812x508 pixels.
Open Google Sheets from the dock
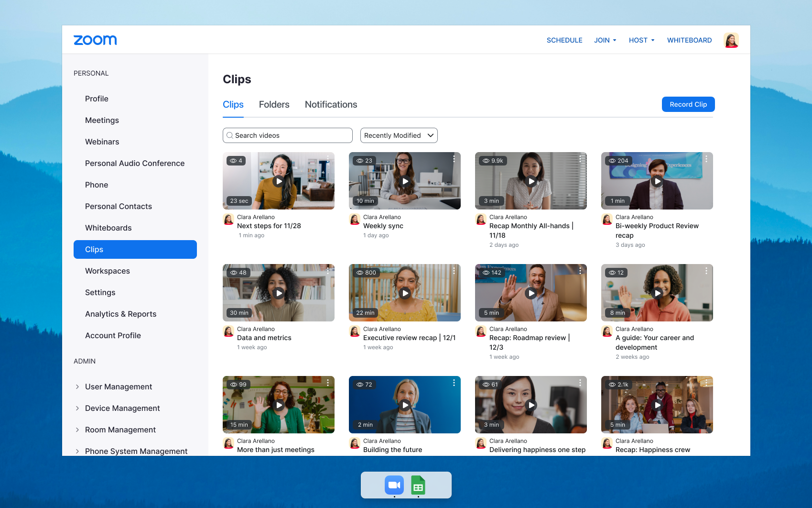point(418,485)
